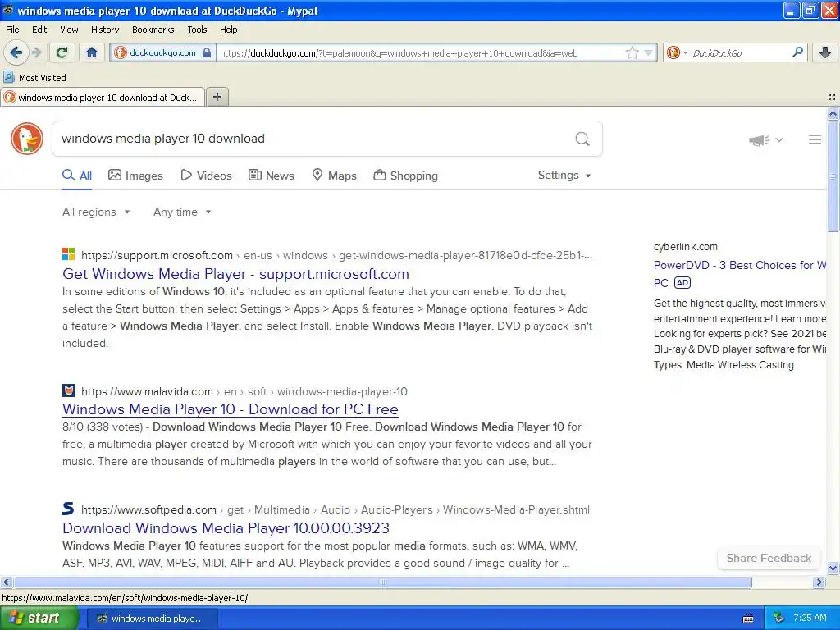Viewport: 840px width, 630px height.
Task: Open the Downloads arrow button
Action: [825, 52]
